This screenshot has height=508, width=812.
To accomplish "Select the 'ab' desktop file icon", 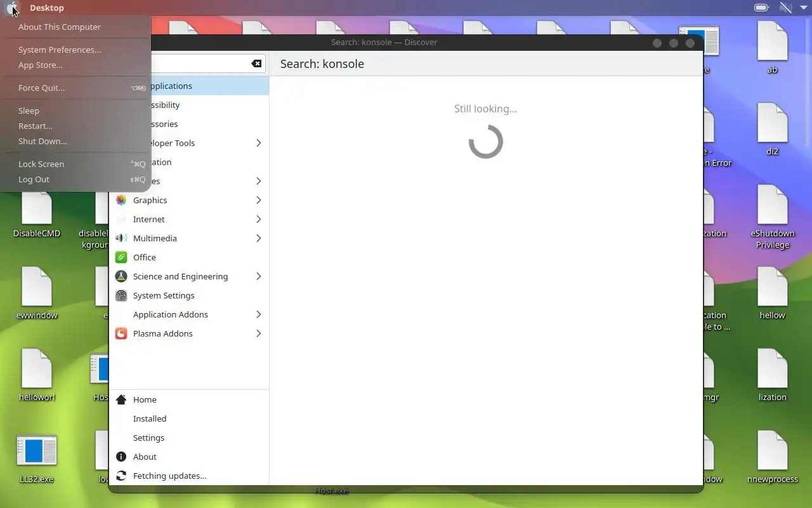I will [773, 41].
